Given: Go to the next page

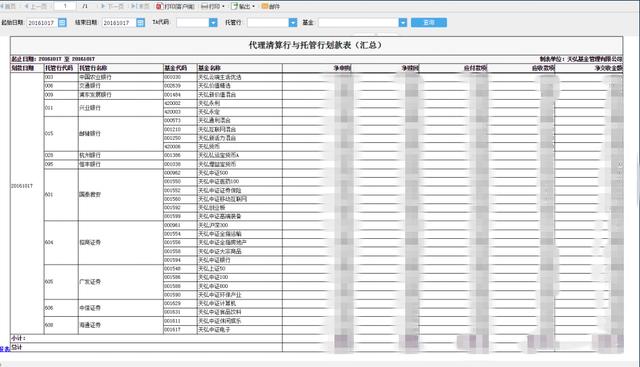Looking at the screenshot, I should click(112, 7).
